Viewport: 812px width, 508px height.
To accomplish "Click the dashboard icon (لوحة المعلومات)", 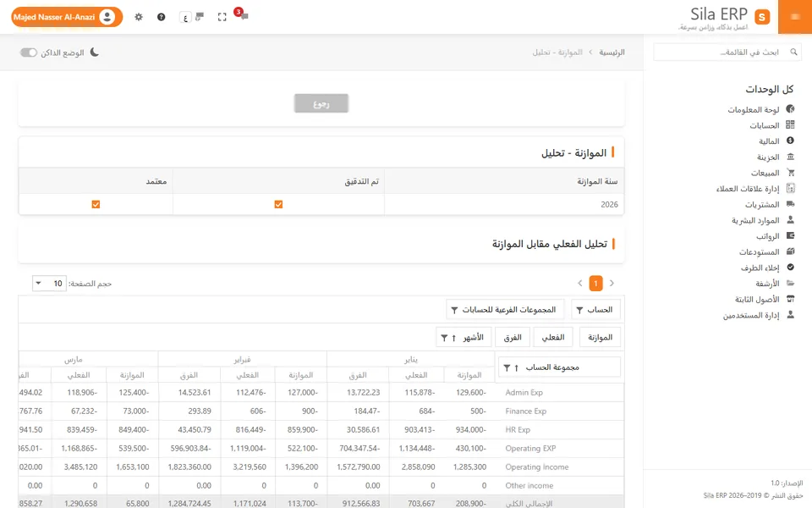I will pos(790,109).
